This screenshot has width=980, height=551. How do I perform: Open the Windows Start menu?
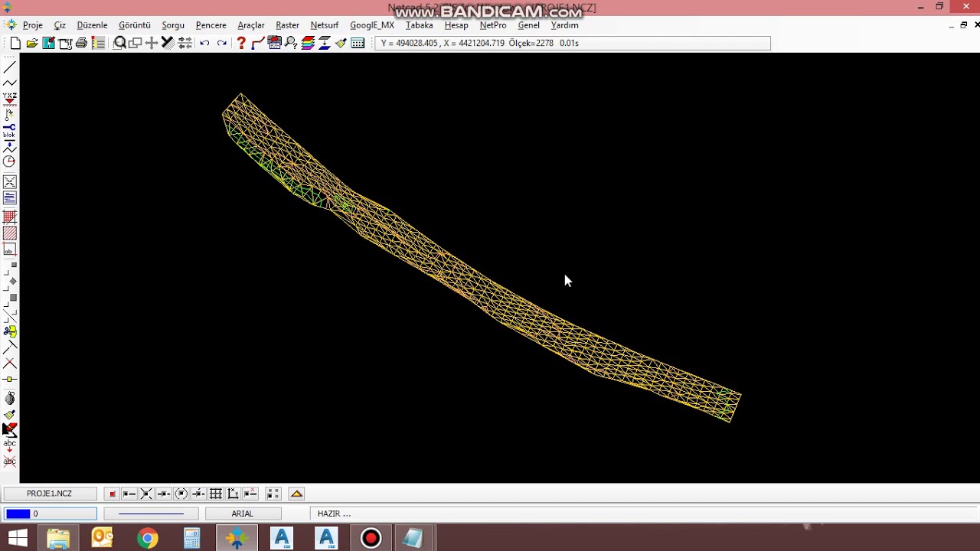coord(18,539)
